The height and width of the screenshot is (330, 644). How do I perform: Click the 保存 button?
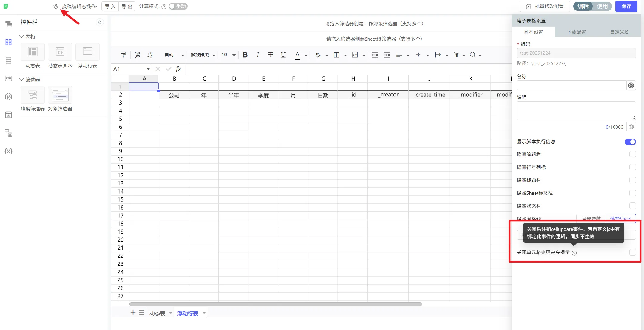click(626, 6)
